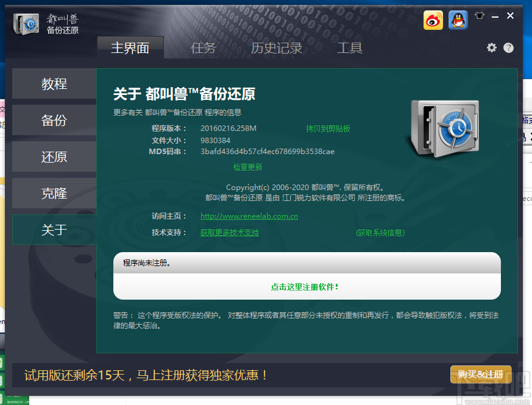Open the Weibo share icon
532x405 pixels.
433,20
